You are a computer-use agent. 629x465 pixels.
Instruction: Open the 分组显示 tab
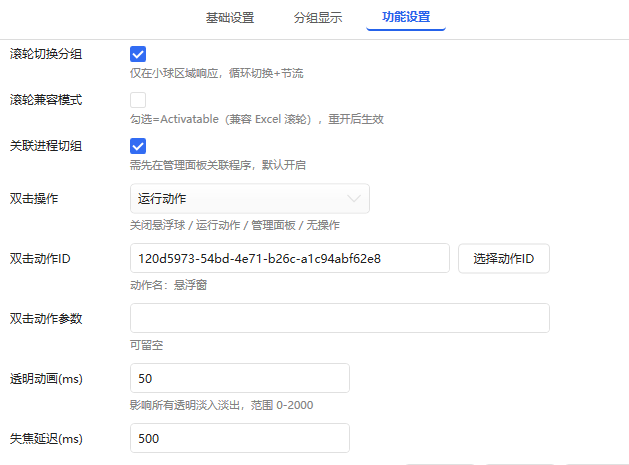(318, 17)
